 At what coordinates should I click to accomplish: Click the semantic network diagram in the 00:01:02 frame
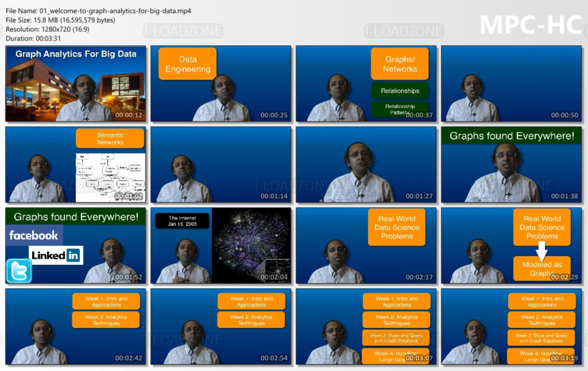tap(111, 177)
